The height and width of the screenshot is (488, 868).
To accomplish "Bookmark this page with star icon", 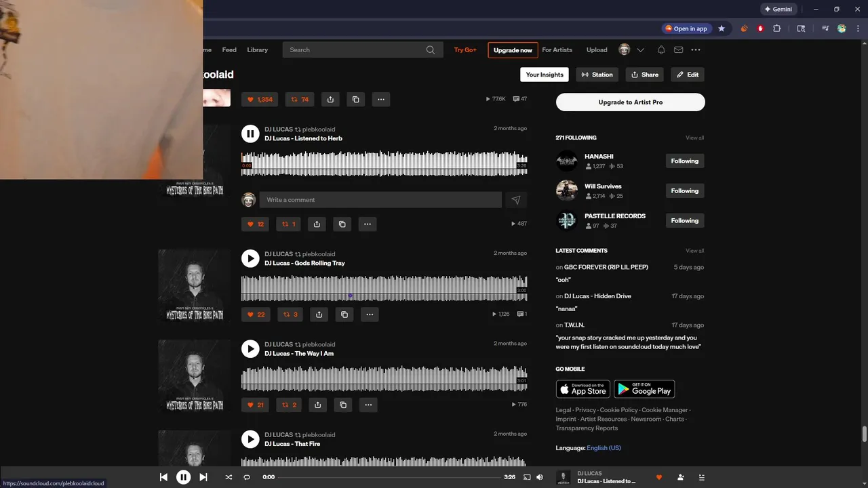I will (722, 28).
